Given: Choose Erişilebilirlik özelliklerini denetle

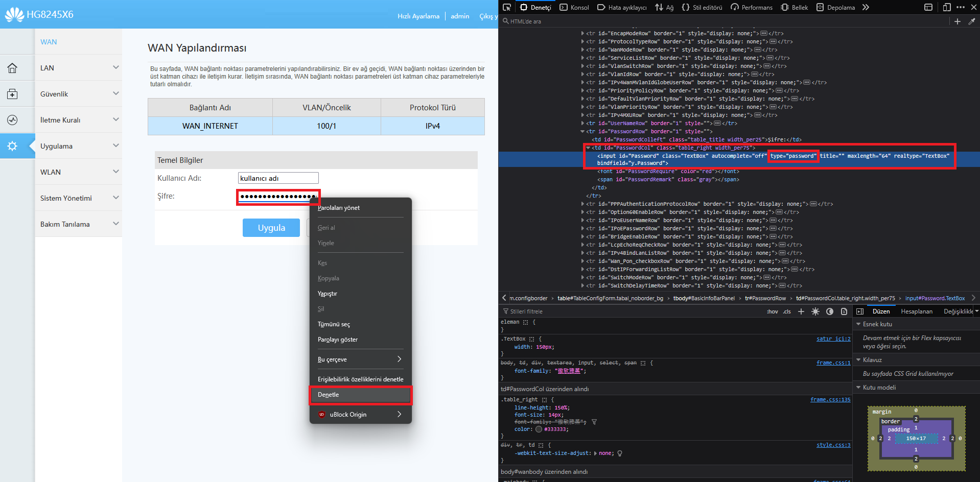Looking at the screenshot, I should click(x=361, y=379).
